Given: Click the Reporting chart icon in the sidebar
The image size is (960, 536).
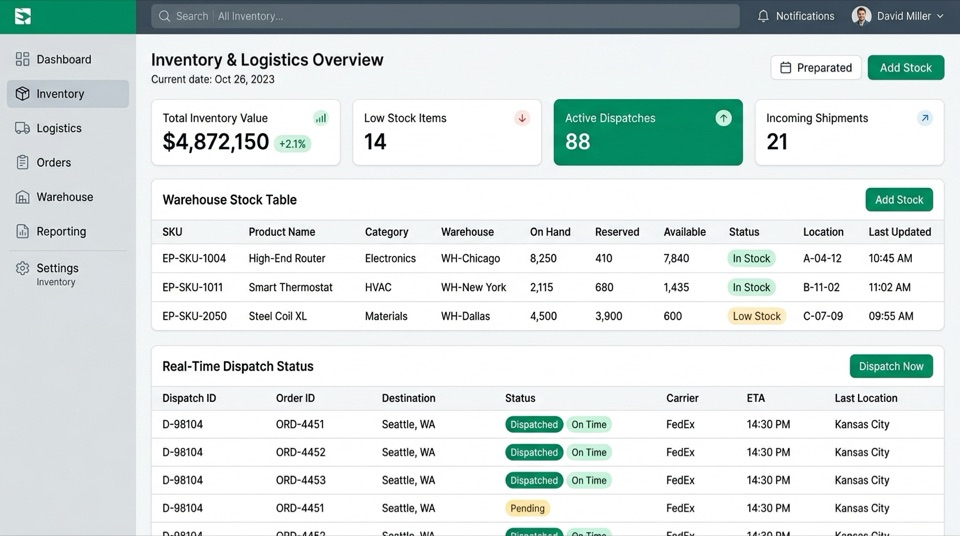Looking at the screenshot, I should click(x=23, y=231).
